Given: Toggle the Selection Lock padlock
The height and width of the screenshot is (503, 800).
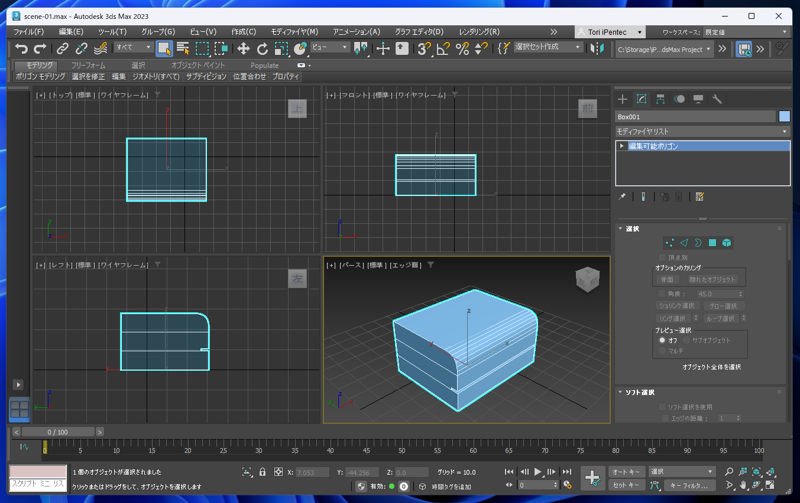Looking at the screenshot, I should click(x=262, y=472).
